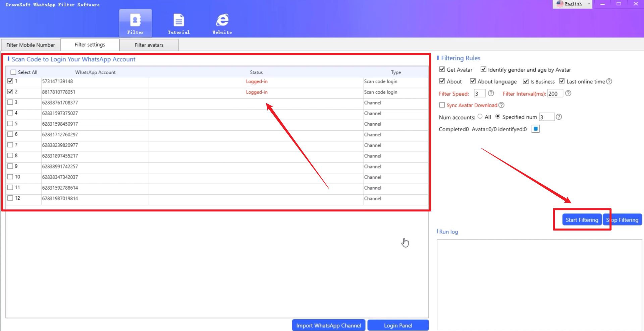Check the row 5 account checkbox

(x=10, y=124)
